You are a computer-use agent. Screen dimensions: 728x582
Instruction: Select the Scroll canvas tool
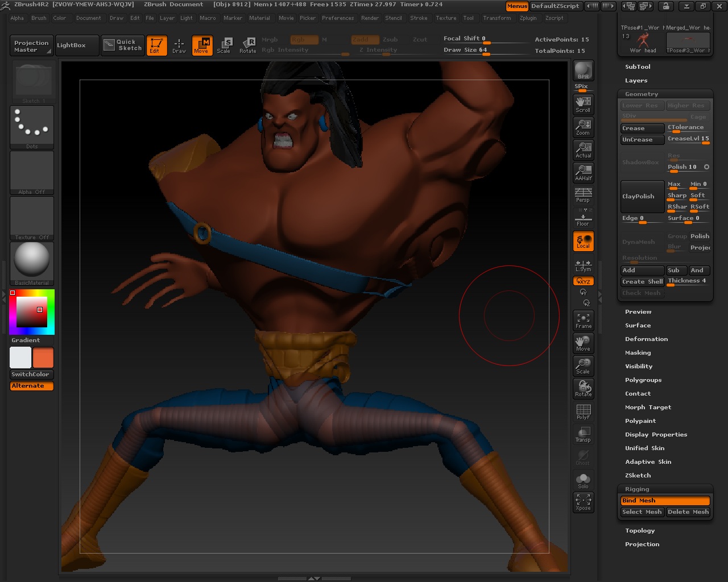[x=583, y=104]
